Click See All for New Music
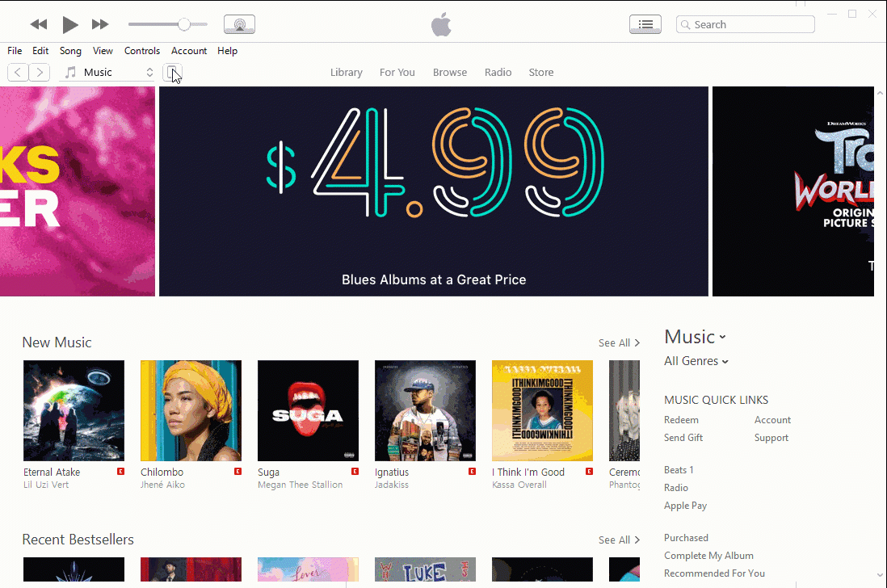This screenshot has height=588, width=887. [x=619, y=342]
